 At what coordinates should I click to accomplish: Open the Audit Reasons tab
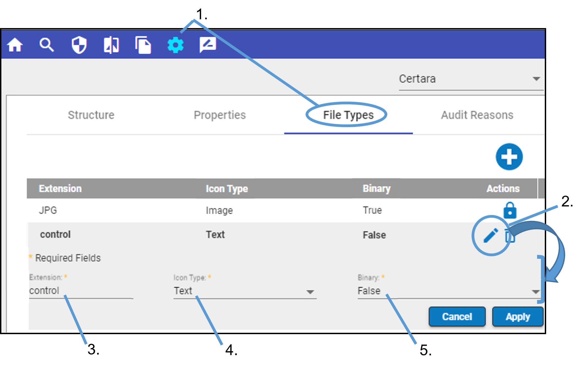pyautogui.click(x=477, y=115)
